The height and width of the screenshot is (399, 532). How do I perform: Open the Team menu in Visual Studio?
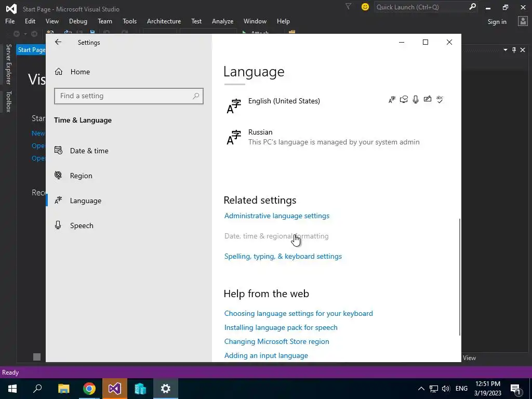coord(105,21)
